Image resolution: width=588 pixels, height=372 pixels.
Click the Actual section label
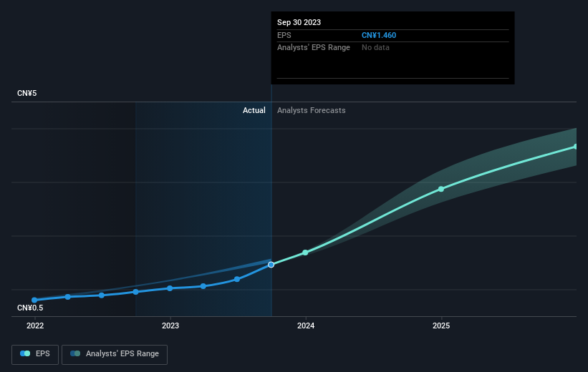tap(254, 110)
